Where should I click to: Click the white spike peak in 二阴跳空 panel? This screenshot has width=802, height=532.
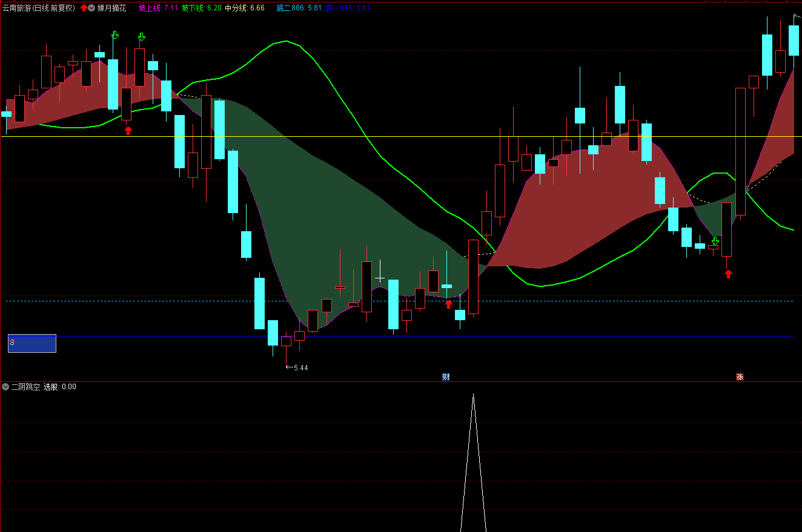pyautogui.click(x=474, y=395)
